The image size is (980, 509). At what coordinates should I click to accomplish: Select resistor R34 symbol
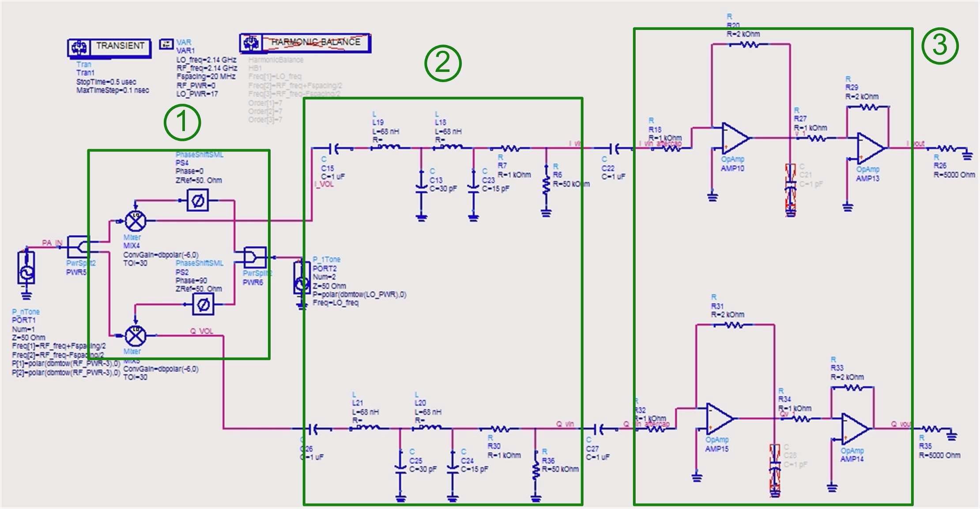[801, 419]
